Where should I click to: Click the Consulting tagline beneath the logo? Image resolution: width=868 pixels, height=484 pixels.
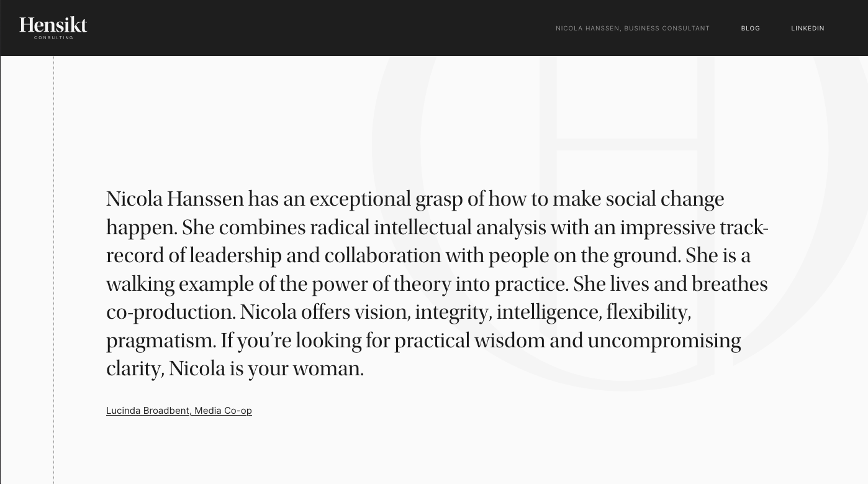pos(53,38)
